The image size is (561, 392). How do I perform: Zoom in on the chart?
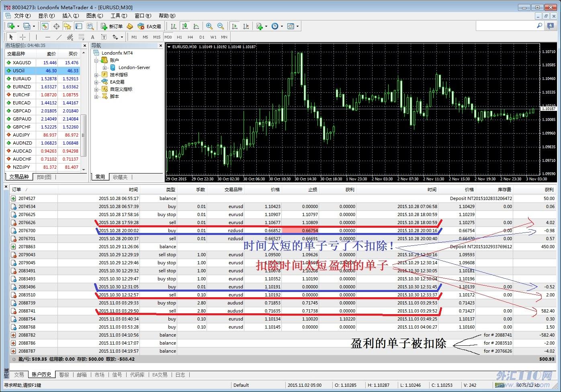click(x=209, y=26)
